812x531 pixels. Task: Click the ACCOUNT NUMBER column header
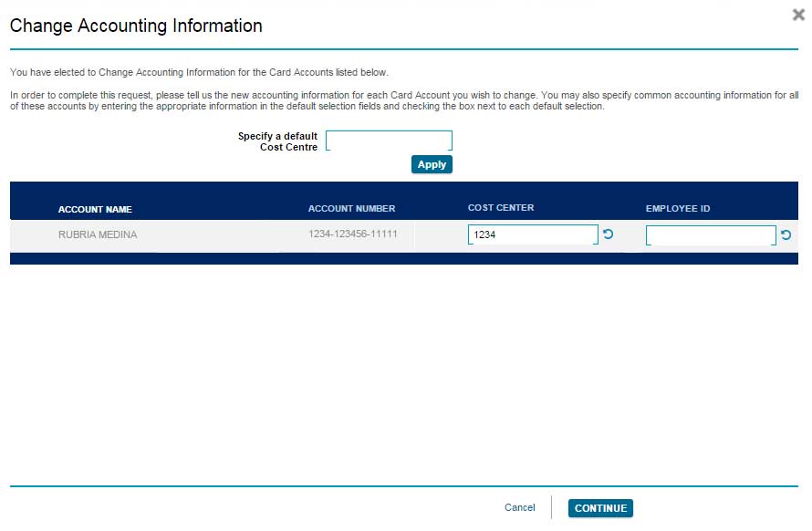pyautogui.click(x=351, y=209)
